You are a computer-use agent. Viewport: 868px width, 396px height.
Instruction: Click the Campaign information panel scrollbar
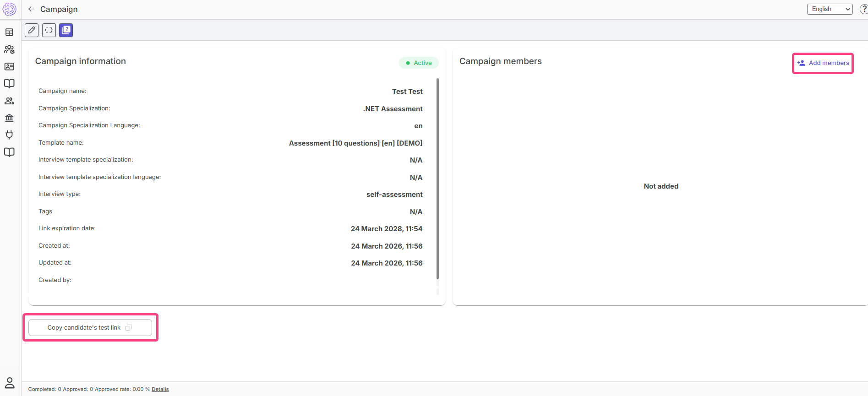tap(437, 179)
